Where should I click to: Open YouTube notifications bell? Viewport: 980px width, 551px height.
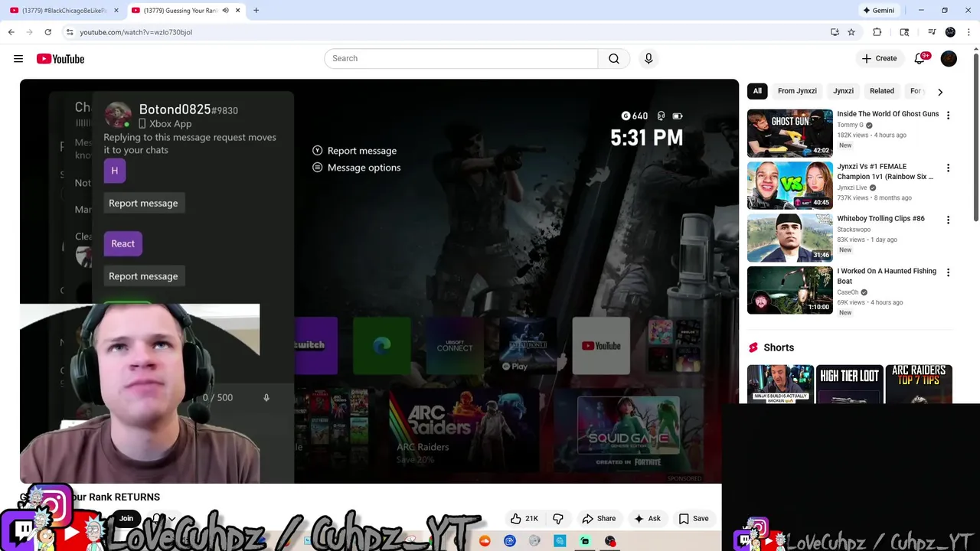(x=920, y=58)
